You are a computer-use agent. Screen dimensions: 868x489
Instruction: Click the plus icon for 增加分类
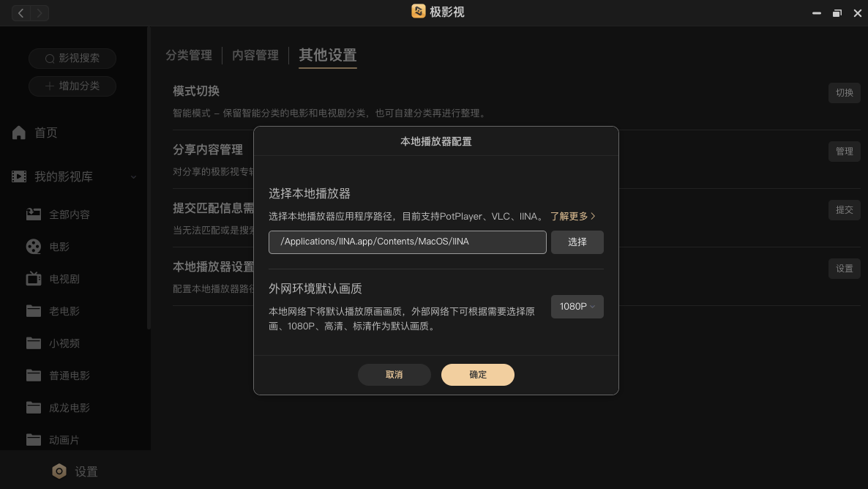pos(50,86)
